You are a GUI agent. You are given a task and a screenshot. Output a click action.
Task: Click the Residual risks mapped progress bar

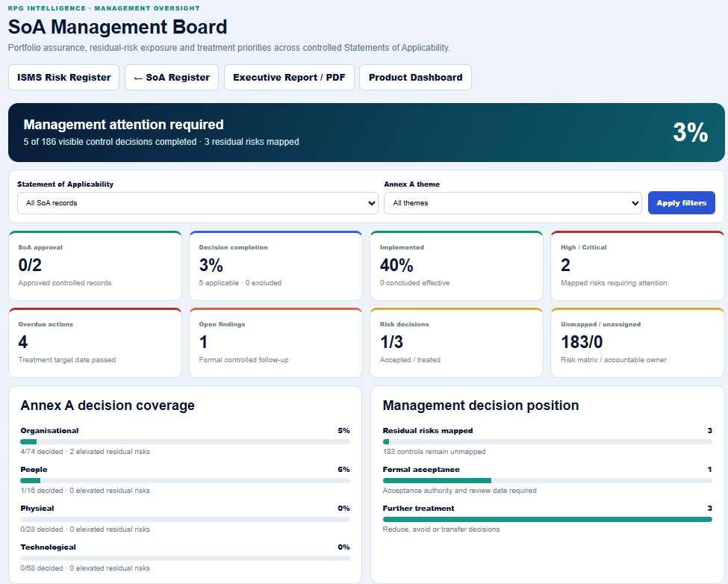point(547,442)
